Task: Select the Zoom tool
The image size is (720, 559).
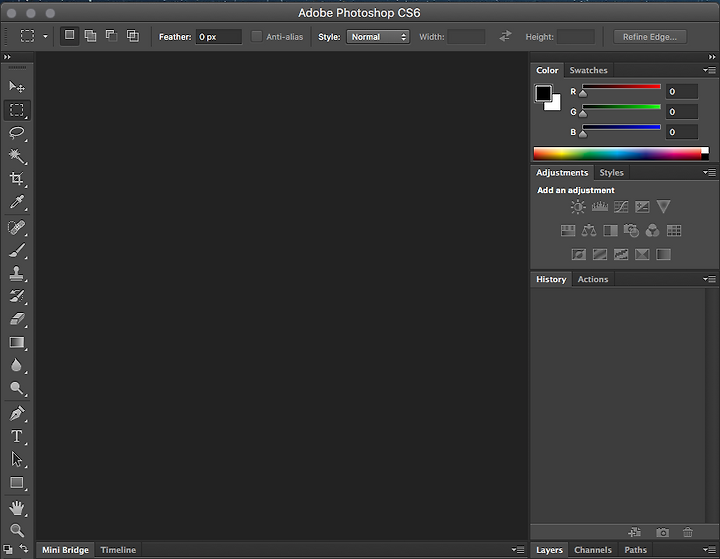Action: pyautogui.click(x=17, y=531)
